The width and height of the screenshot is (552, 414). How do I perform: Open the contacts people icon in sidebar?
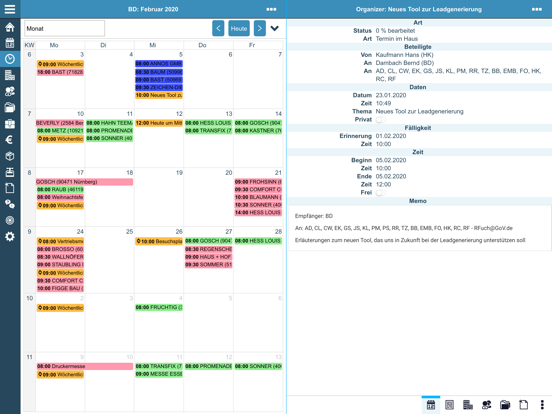[10, 91]
